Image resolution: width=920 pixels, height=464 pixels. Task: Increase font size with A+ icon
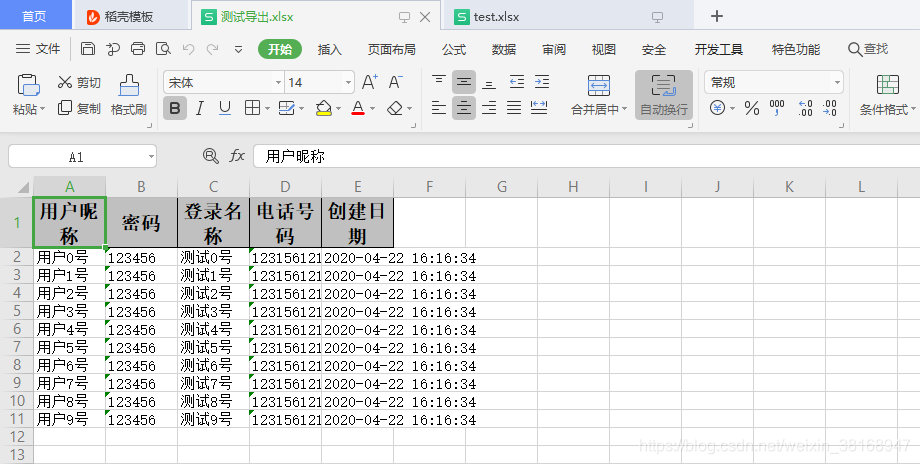click(x=370, y=82)
